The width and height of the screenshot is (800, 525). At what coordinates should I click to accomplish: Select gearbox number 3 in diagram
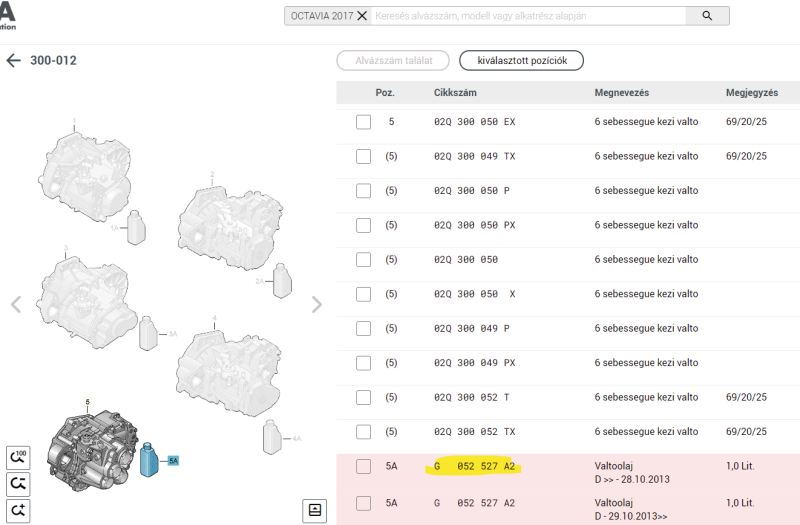(x=87, y=304)
